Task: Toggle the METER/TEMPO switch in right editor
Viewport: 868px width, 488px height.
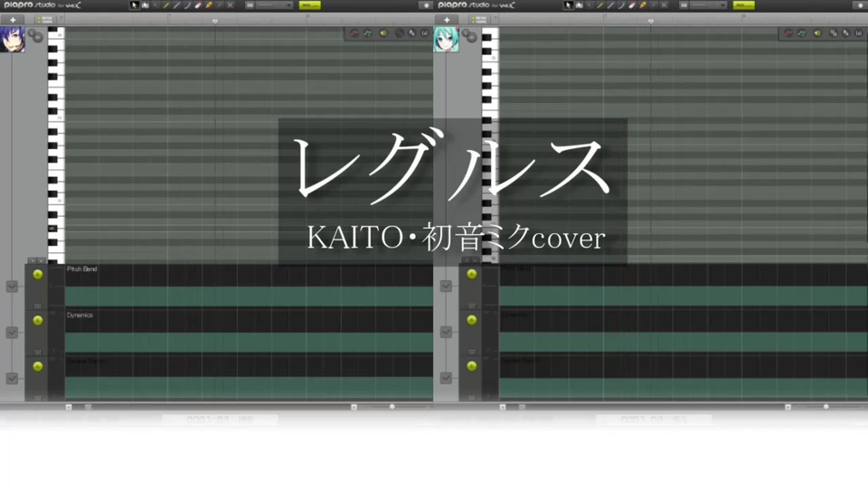Action: 478,19
